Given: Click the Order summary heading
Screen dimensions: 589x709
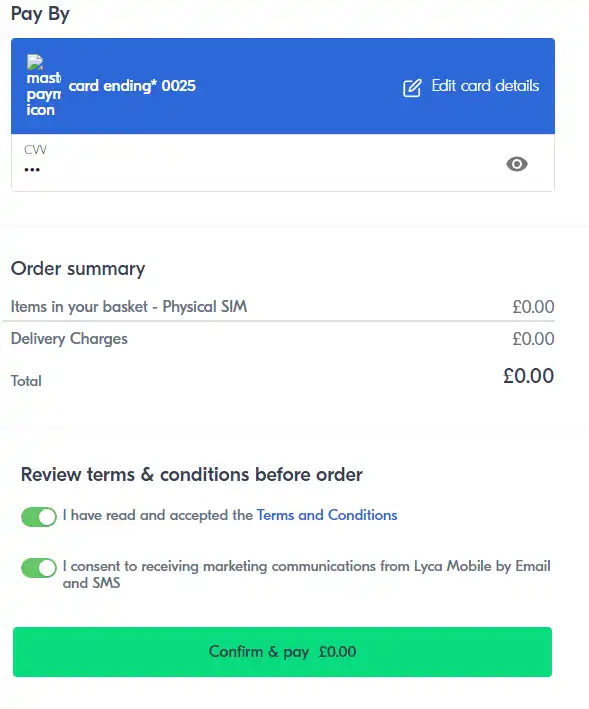Looking at the screenshot, I should [78, 269].
